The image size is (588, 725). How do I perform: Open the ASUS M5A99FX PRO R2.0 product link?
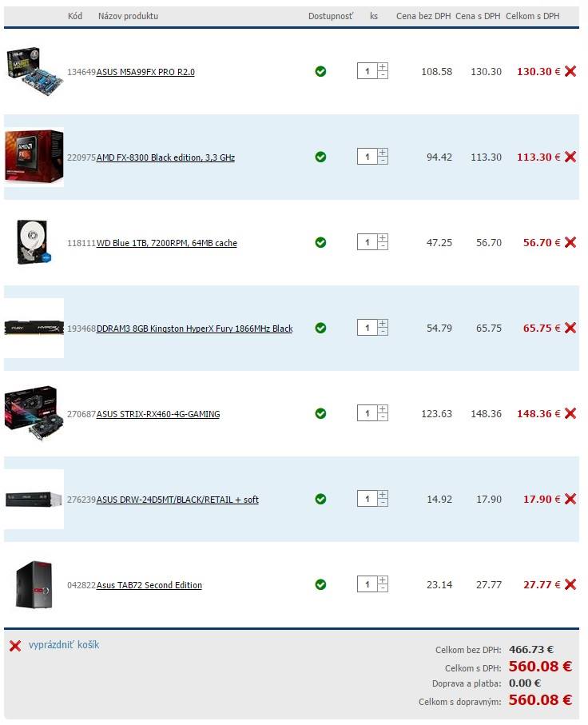pos(145,72)
